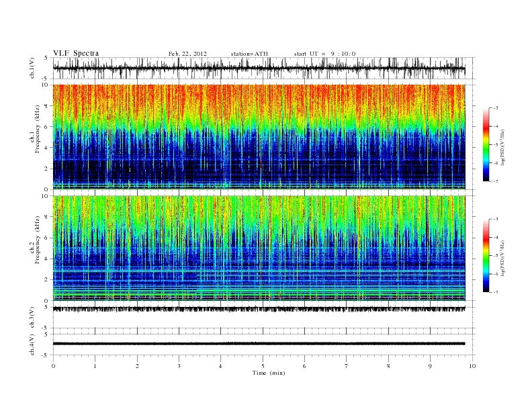This screenshot has height=411, width=532.
Task: Click the "8" kHz tick of ch.1 spectrogram
Action: (46, 106)
